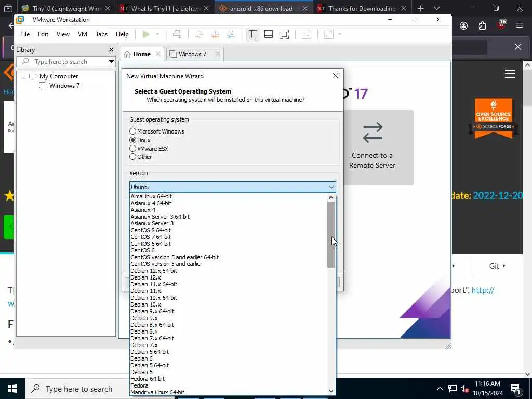Open the taskbar notification center icon
Image resolution: width=532 pixels, height=399 pixels.
515,389
